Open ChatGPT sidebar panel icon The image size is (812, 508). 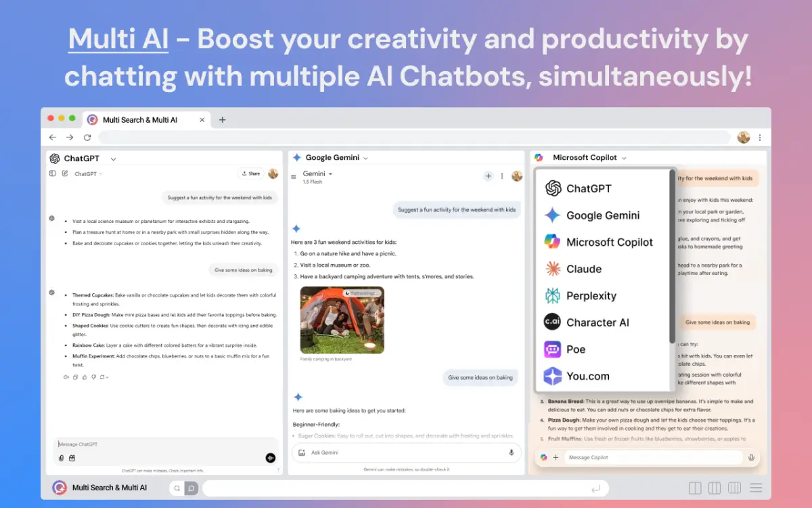pos(53,173)
